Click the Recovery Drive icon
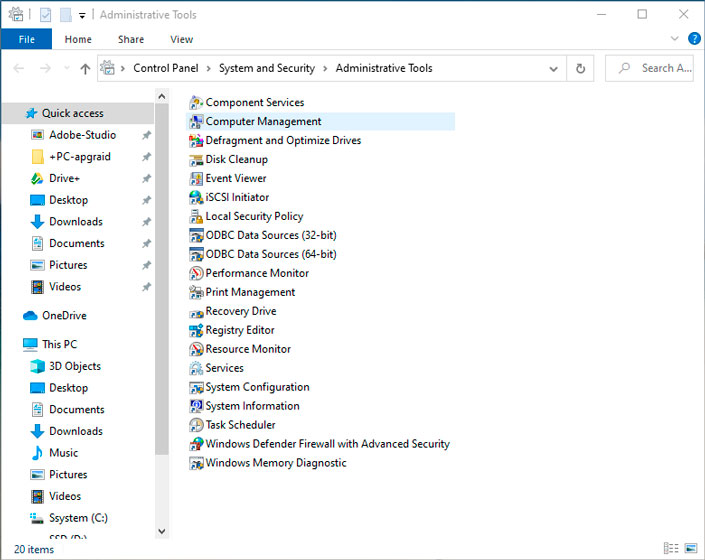Screen dimensions: 705x560 tap(196, 311)
